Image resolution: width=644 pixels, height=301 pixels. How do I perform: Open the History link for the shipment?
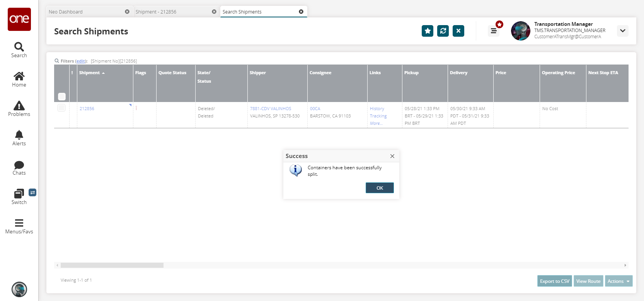click(377, 109)
